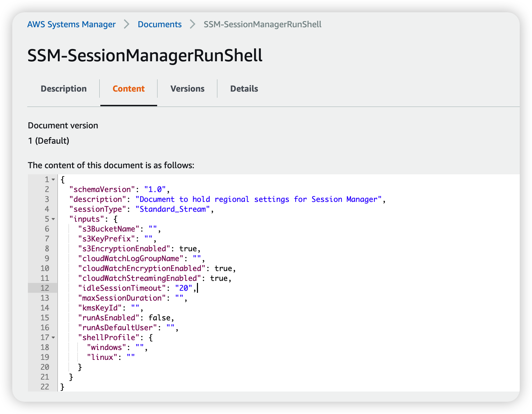Open the Documents breadcrumb link
Screen dimensions: 532x414
point(160,24)
